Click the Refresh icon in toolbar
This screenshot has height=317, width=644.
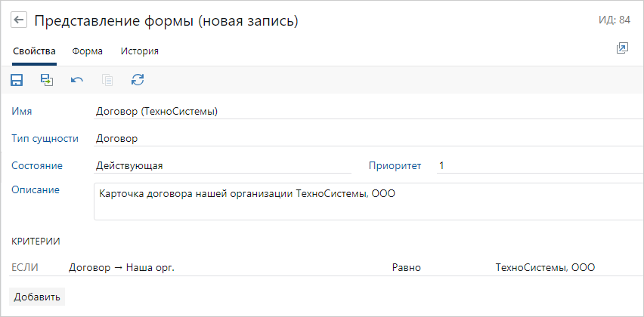(138, 80)
